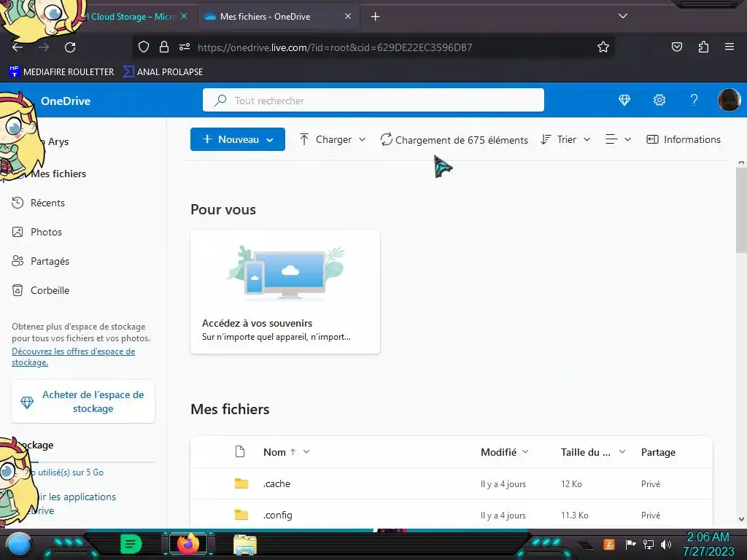Open the Trier sort dropdown

tap(565, 139)
